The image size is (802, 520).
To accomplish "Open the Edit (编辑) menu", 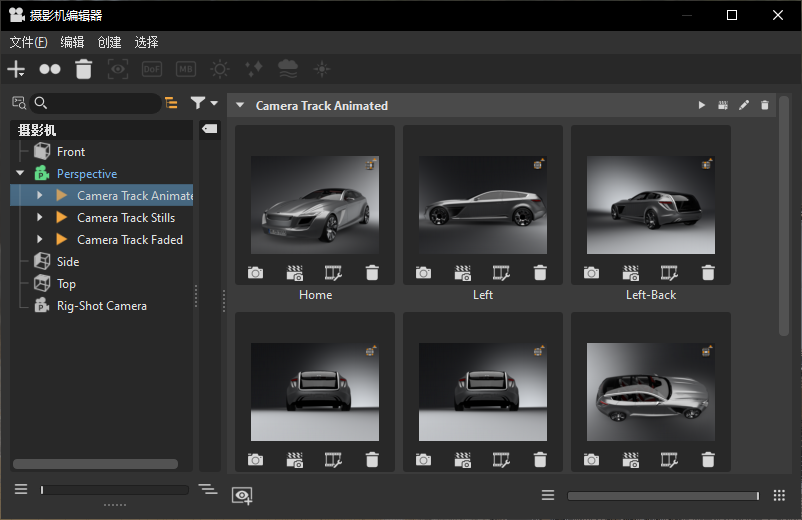I will pyautogui.click(x=72, y=42).
